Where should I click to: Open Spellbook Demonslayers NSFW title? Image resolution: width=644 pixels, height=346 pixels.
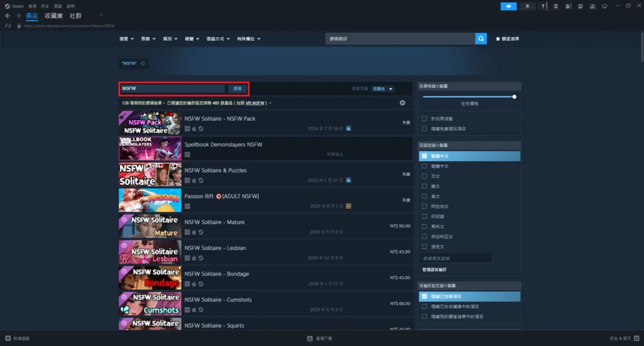[x=223, y=145]
